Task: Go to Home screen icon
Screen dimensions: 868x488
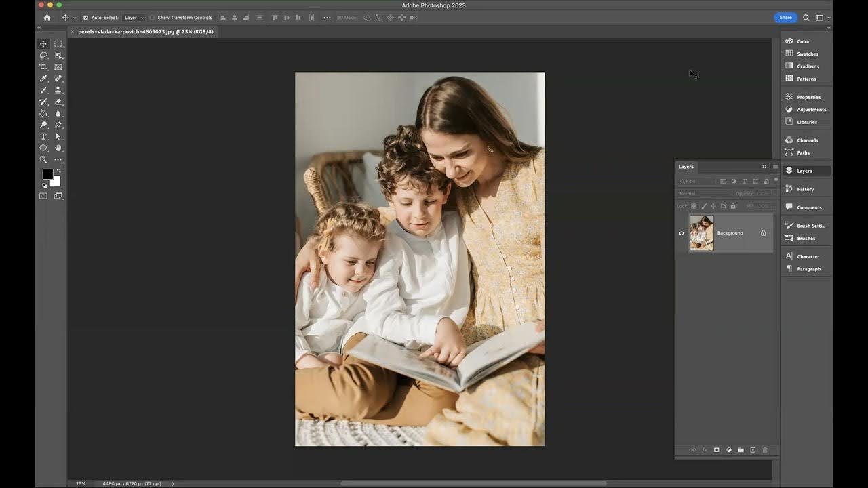Action: click(47, 18)
